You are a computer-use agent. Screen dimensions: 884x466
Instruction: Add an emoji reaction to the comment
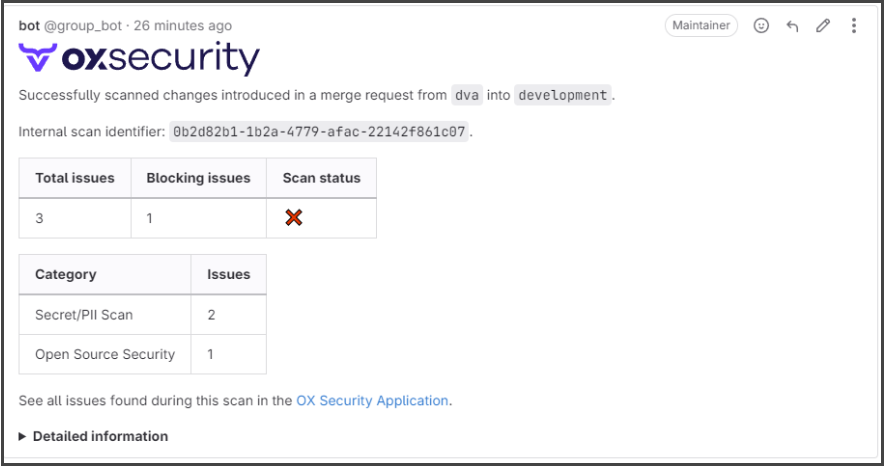click(761, 26)
